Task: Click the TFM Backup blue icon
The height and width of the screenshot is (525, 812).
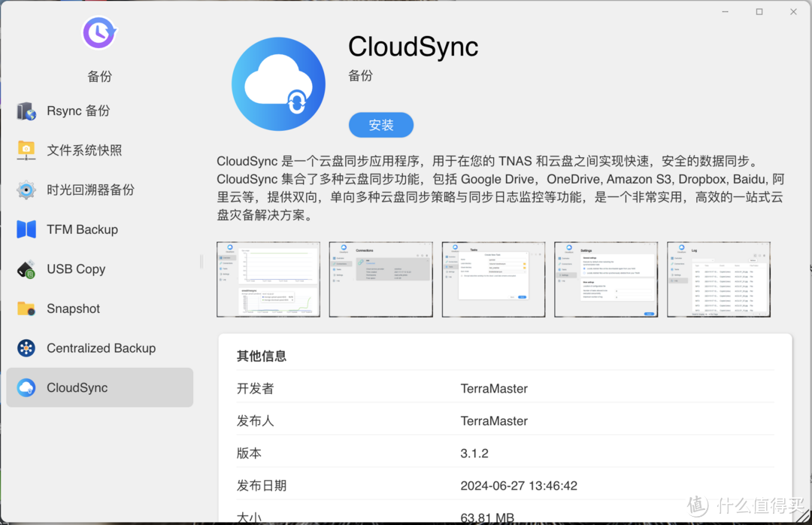Action: click(26, 229)
